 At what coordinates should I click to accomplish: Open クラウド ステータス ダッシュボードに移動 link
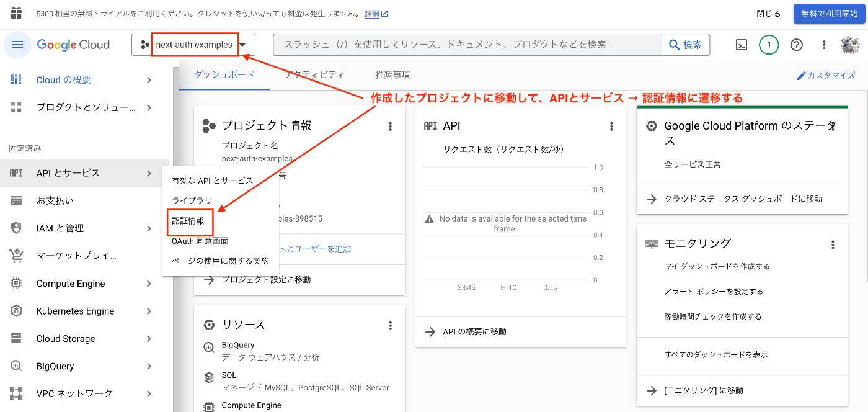742,199
